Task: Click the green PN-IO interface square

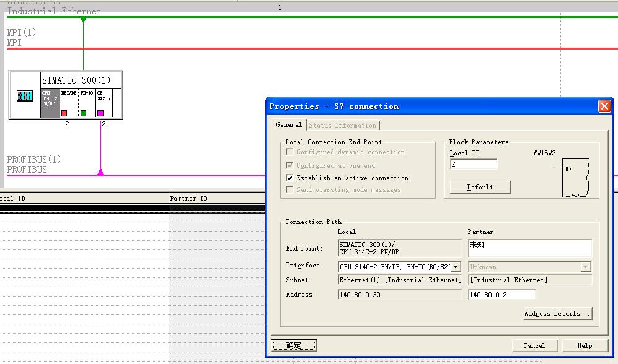Action: (x=83, y=113)
